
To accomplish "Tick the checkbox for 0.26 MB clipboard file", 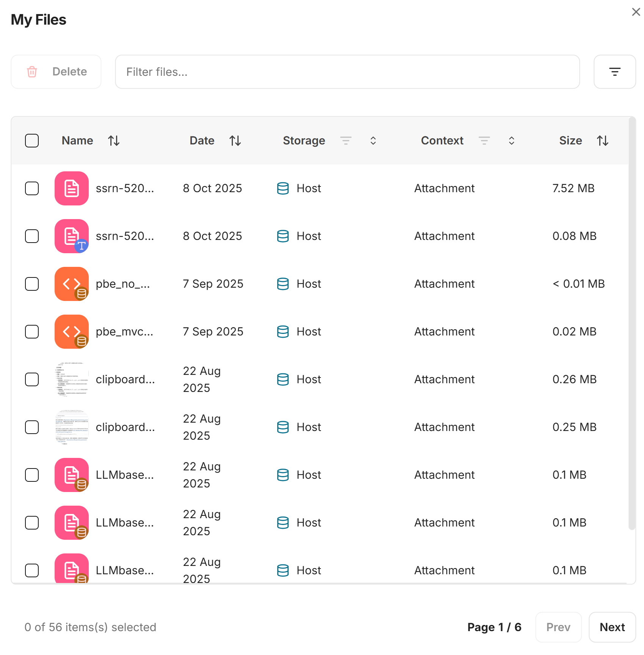I will 32,379.
